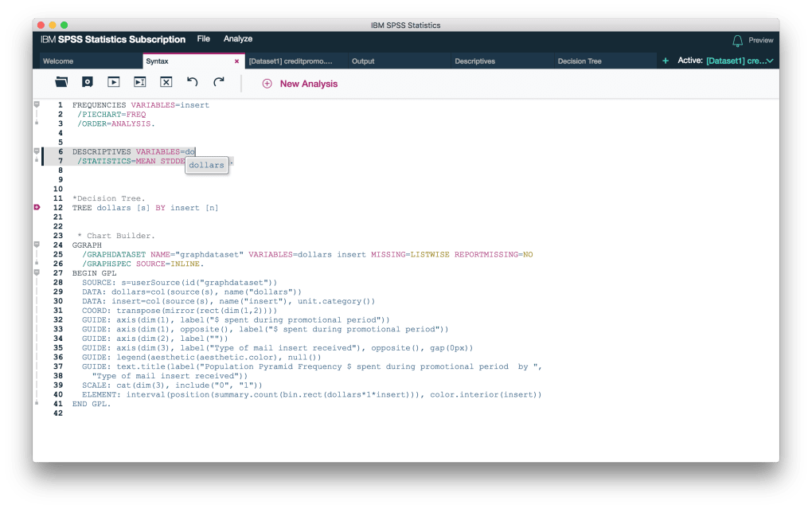The height and width of the screenshot is (509, 812).
Task: Click 'SOURCE: s=userSource' line 28
Action: tap(179, 283)
